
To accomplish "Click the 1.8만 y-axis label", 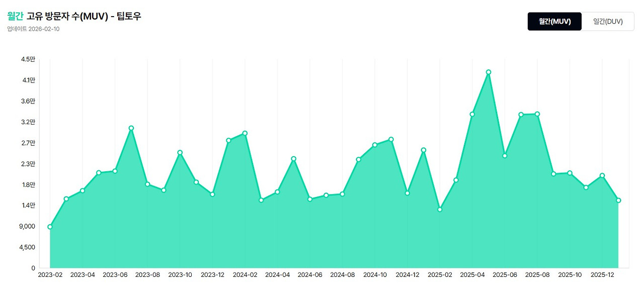I will click(29, 184).
